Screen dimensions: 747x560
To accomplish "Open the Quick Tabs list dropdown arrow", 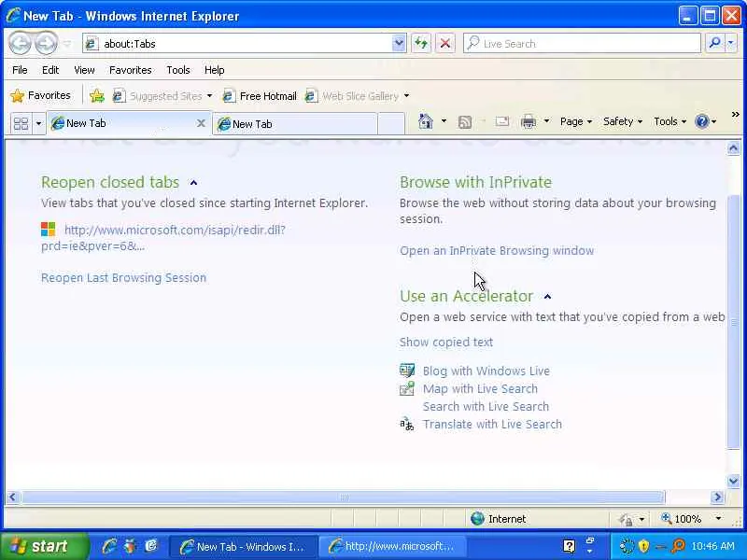I will tap(38, 124).
